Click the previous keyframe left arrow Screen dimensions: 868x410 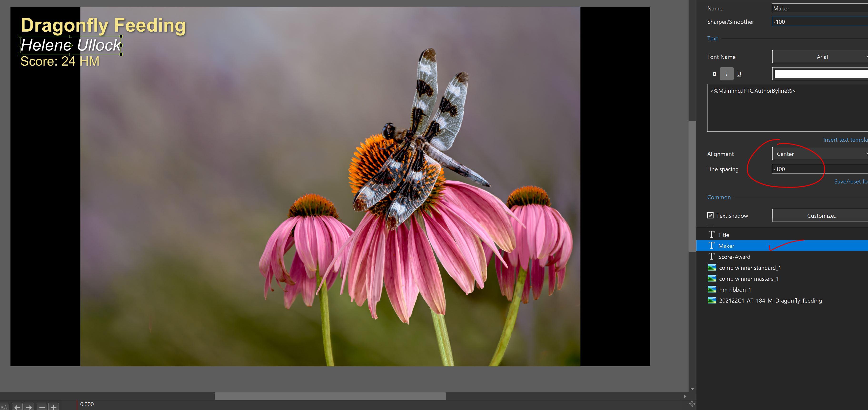coord(18,407)
